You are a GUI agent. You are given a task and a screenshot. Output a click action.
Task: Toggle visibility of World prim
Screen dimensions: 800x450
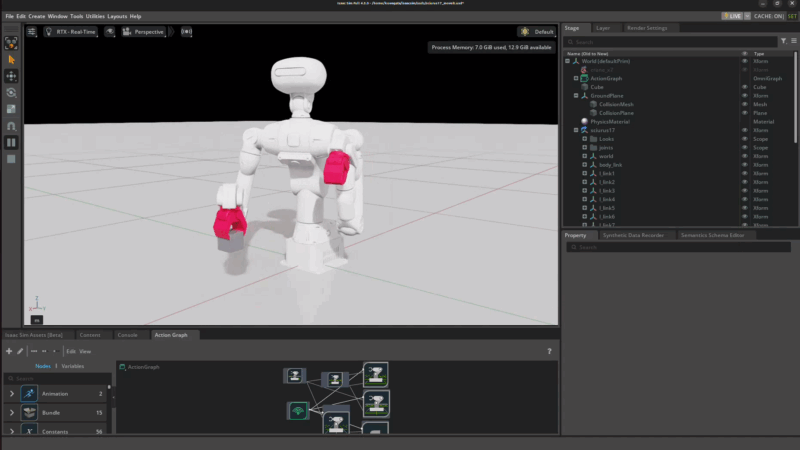(x=744, y=61)
